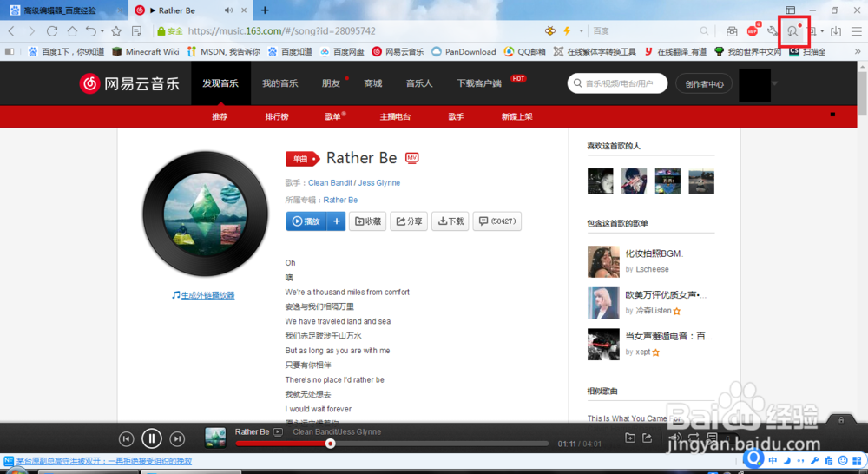Select 新碟上架 in red sub-navigation

click(x=517, y=117)
